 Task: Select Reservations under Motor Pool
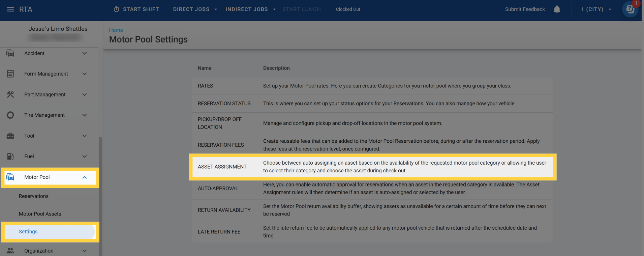coord(34,196)
